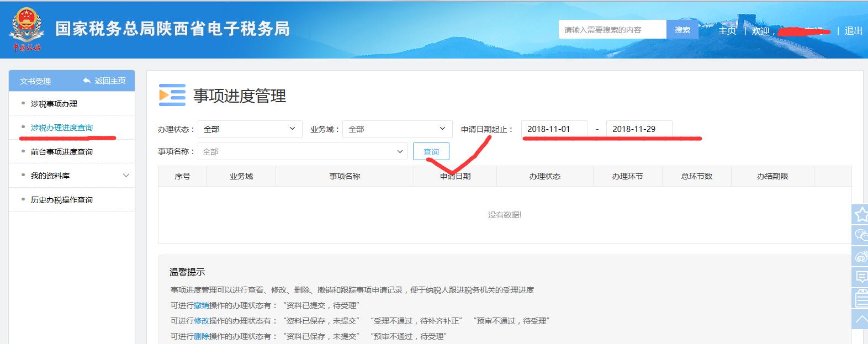Select 历史办税操作查询 in sidebar
This screenshot has height=344, width=868.
pos(62,200)
